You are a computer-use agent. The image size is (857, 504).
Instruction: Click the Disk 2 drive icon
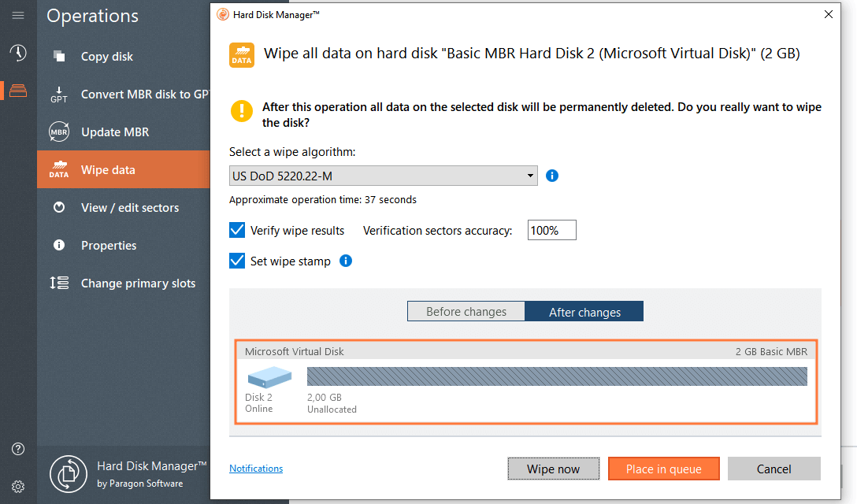[x=269, y=376]
